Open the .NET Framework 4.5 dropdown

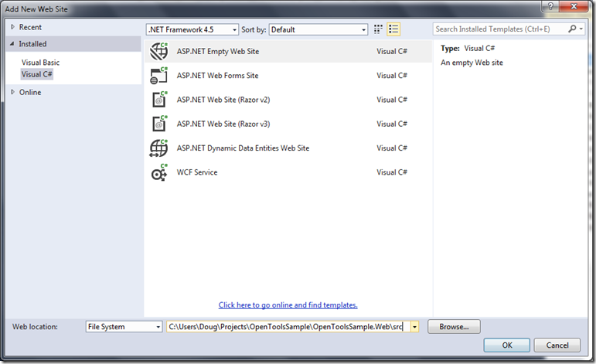click(x=192, y=29)
